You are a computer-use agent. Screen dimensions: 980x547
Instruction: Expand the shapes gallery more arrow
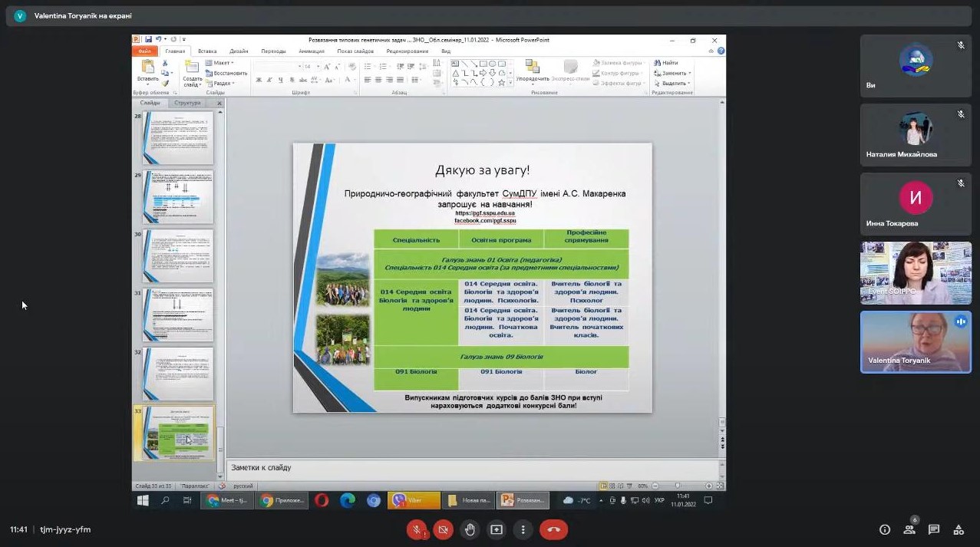point(510,82)
